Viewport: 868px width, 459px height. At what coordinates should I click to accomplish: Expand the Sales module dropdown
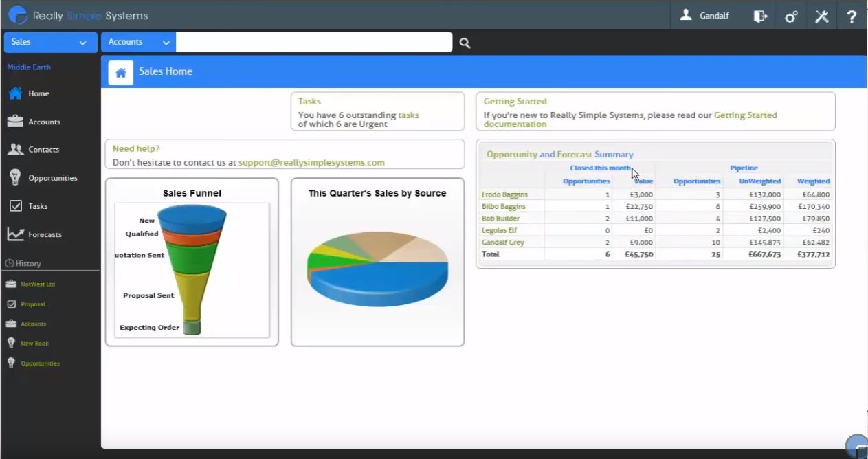(50, 42)
